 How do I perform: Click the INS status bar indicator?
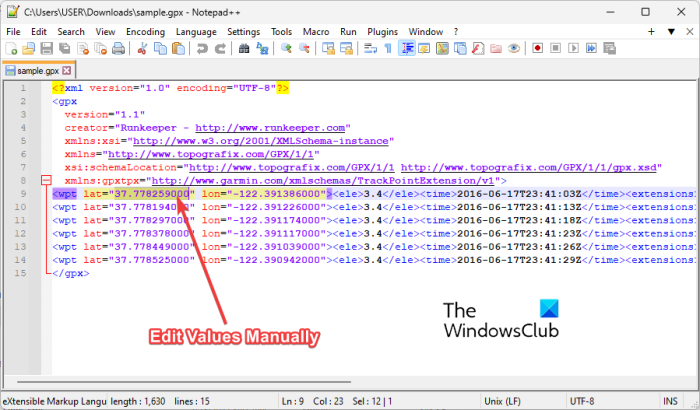click(670, 401)
